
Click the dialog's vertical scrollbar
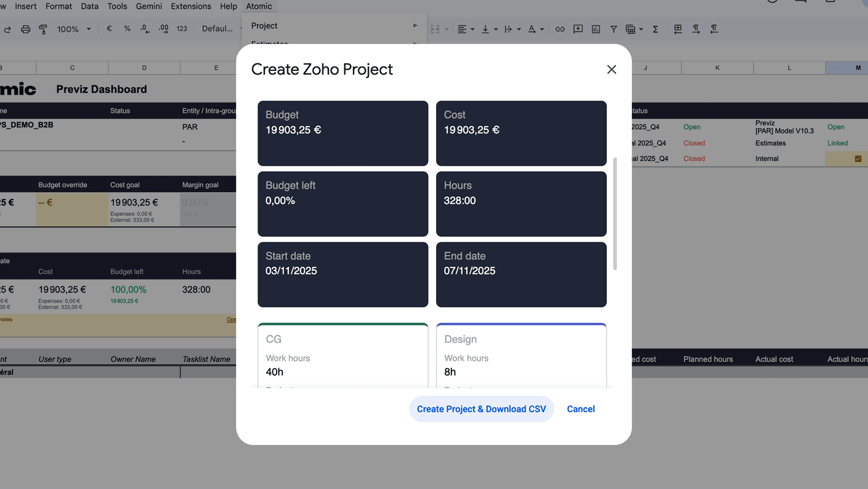point(615,214)
